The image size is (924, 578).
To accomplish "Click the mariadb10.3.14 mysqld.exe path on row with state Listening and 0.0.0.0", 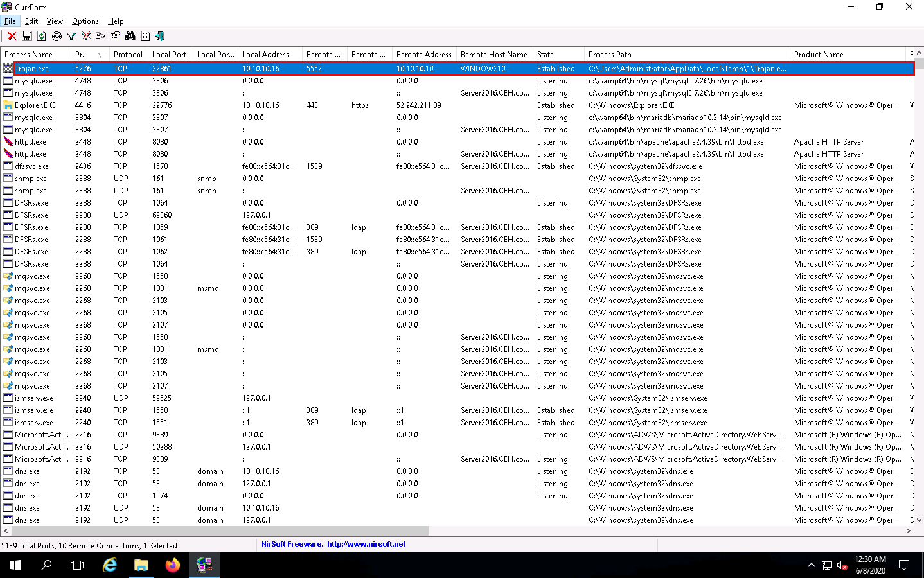I will [x=685, y=118].
